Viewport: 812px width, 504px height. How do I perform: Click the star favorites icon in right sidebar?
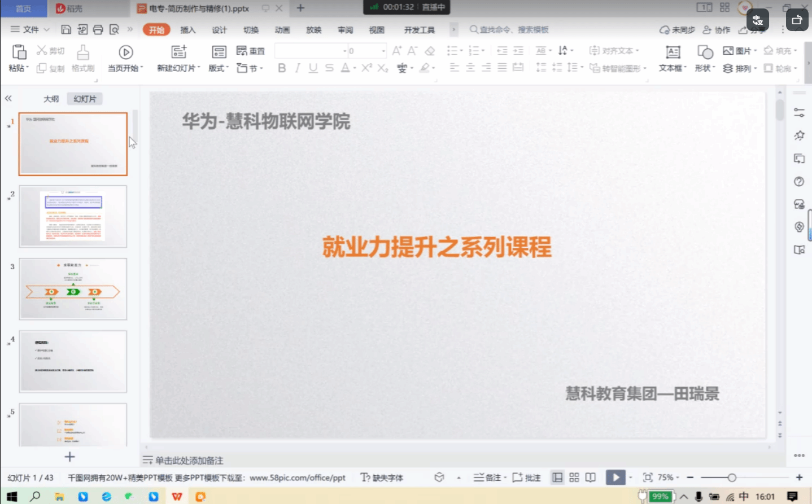click(799, 135)
